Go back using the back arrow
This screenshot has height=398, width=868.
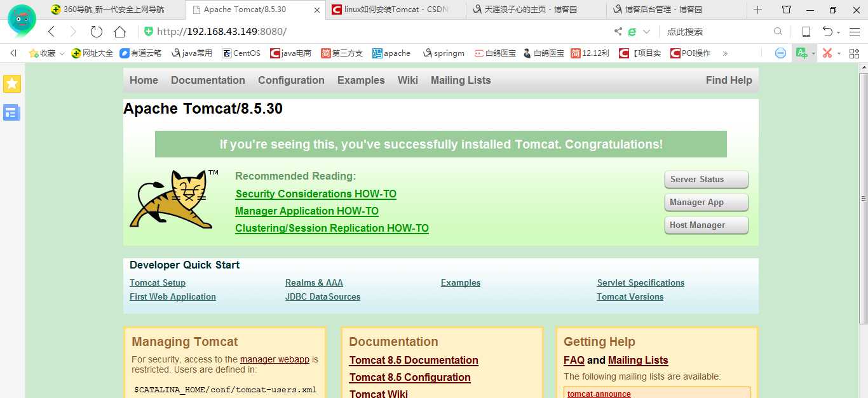(x=52, y=32)
